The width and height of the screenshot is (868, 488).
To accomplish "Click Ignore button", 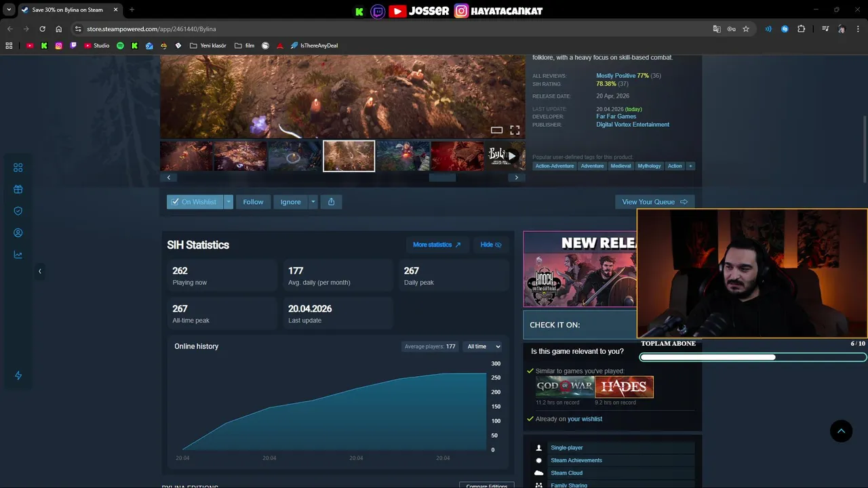I will click(290, 201).
